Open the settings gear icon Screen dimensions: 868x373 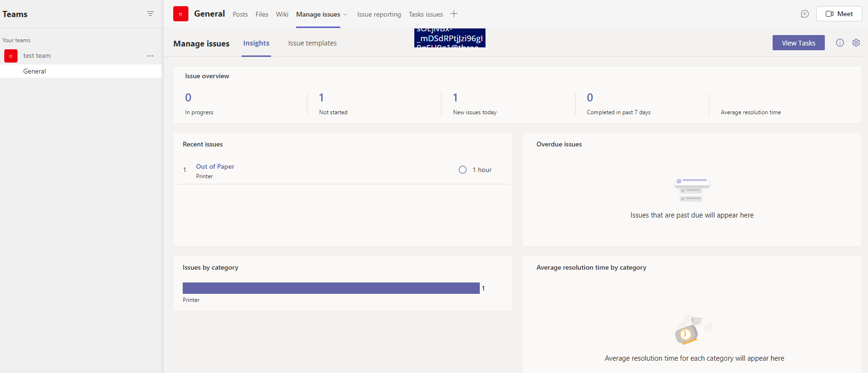(856, 43)
